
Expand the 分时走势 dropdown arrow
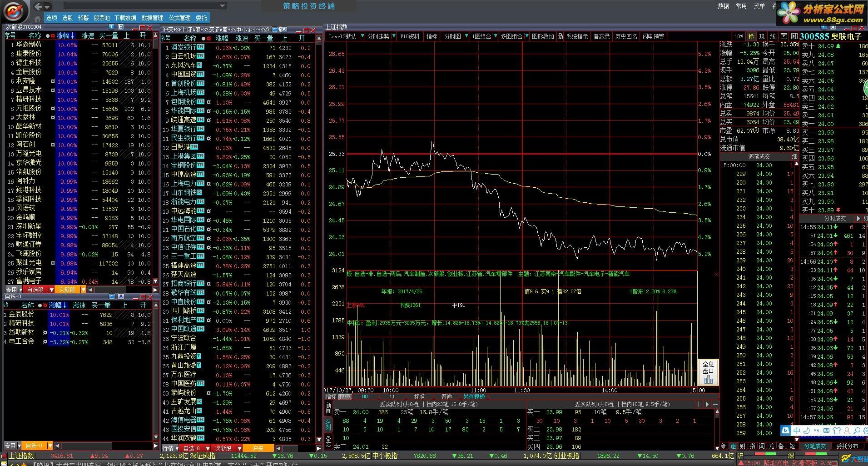point(394,36)
